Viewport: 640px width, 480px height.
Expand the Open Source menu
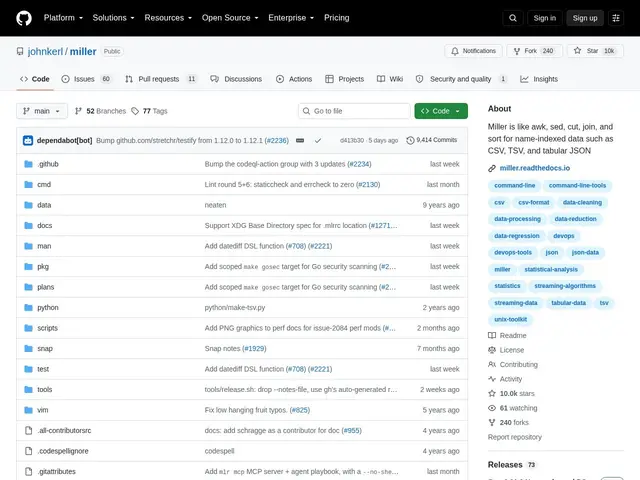pos(230,18)
